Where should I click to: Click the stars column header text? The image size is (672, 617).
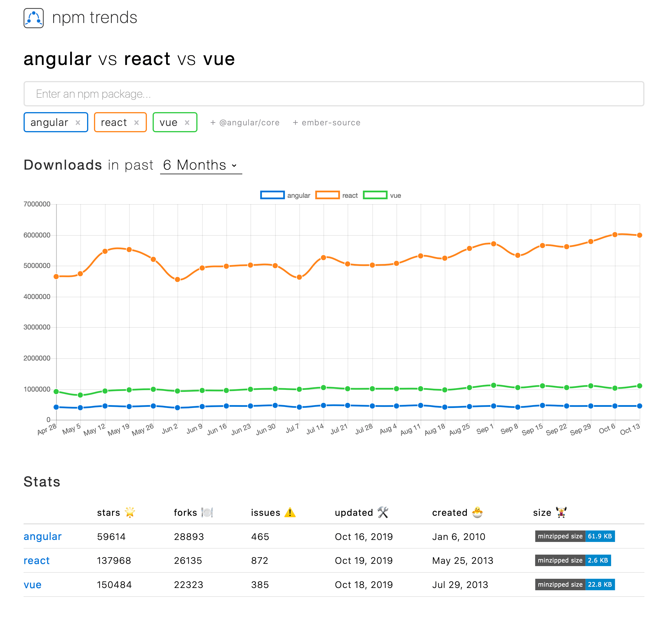click(108, 513)
